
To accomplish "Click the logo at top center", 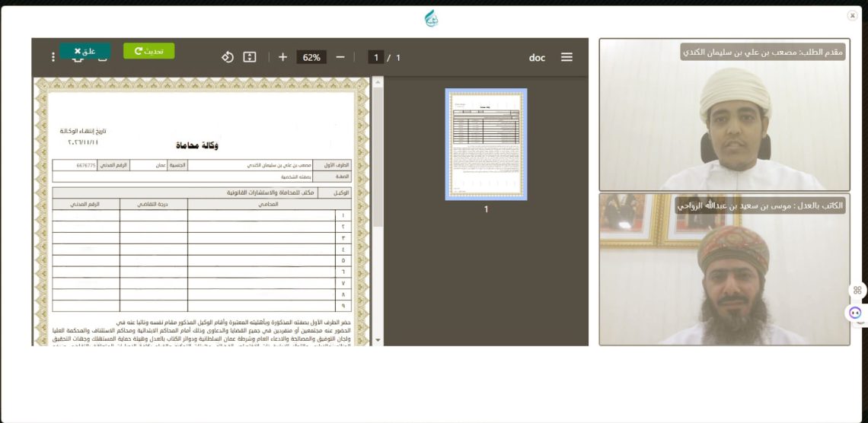I will [x=432, y=18].
